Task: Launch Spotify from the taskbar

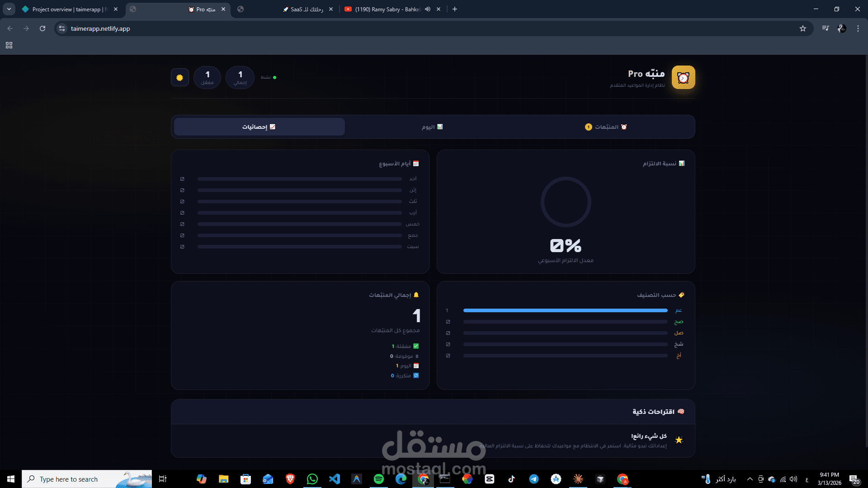Action: 379,479
